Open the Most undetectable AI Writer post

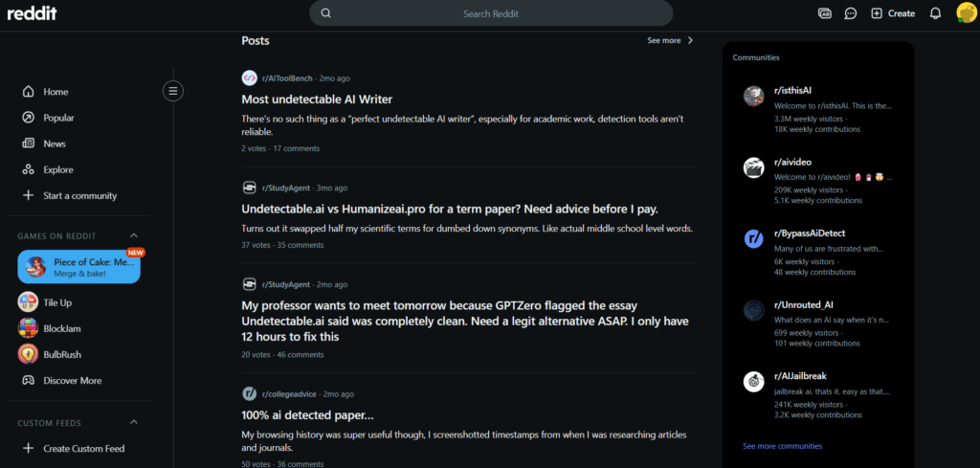point(317,100)
